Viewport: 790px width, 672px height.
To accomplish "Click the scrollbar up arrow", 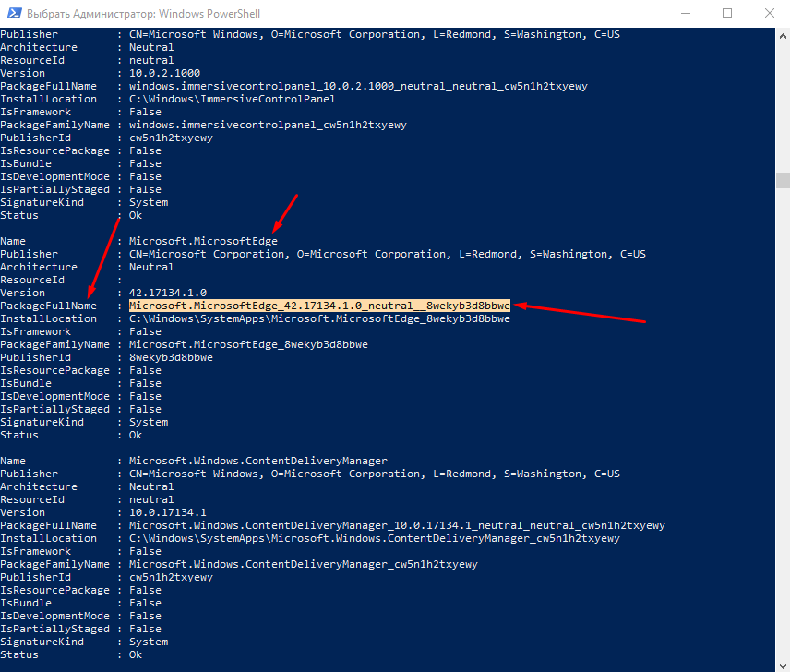I will (x=783, y=36).
